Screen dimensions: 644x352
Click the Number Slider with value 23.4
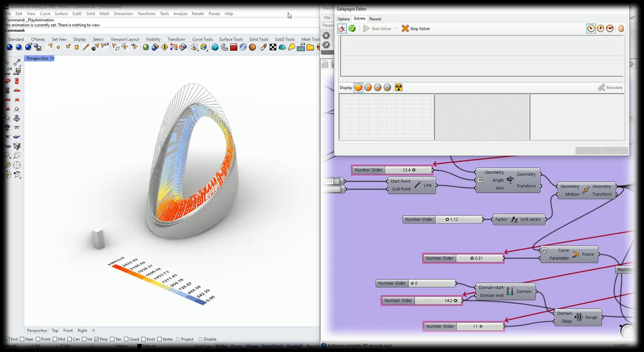point(369,170)
